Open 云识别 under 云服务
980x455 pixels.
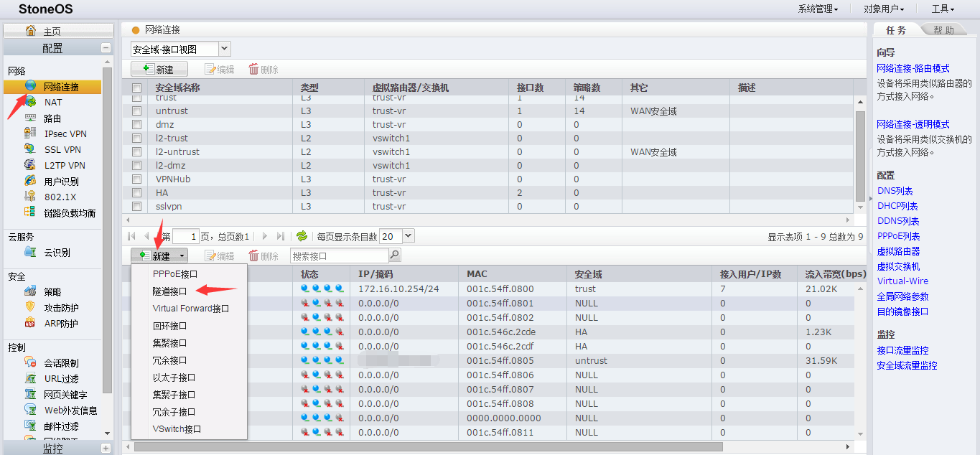pyautogui.click(x=57, y=253)
